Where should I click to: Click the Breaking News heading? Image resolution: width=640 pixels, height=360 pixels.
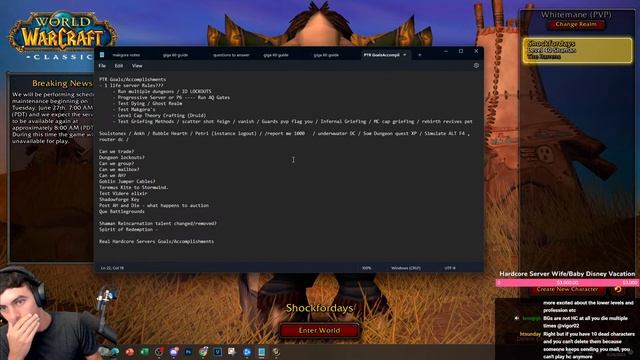click(x=62, y=83)
